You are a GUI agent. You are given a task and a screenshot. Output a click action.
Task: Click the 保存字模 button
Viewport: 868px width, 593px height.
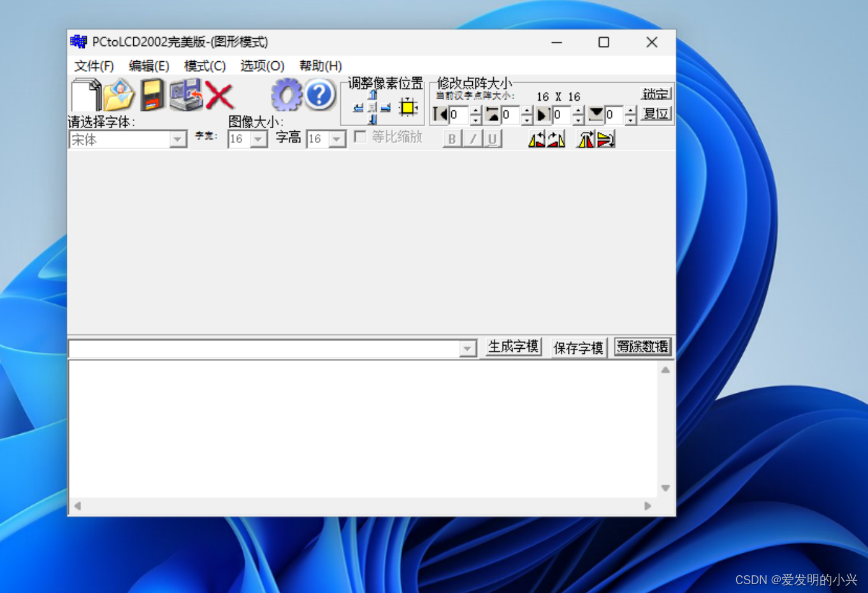pyautogui.click(x=578, y=348)
